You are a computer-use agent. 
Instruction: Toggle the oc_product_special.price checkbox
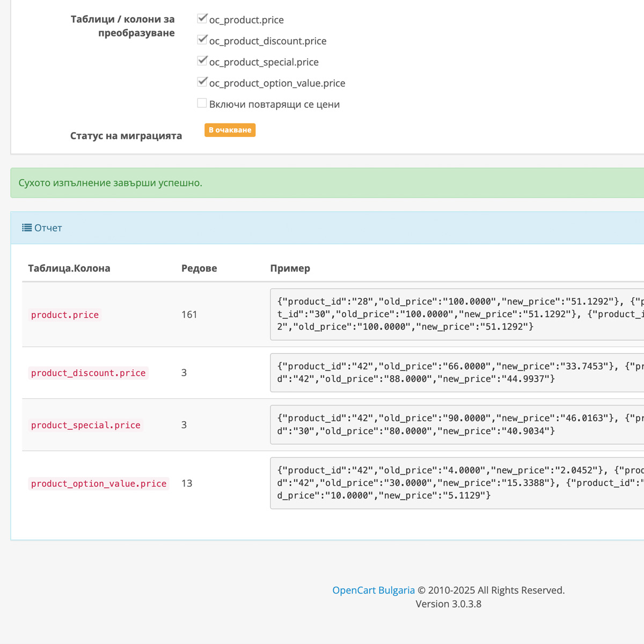coord(202,61)
